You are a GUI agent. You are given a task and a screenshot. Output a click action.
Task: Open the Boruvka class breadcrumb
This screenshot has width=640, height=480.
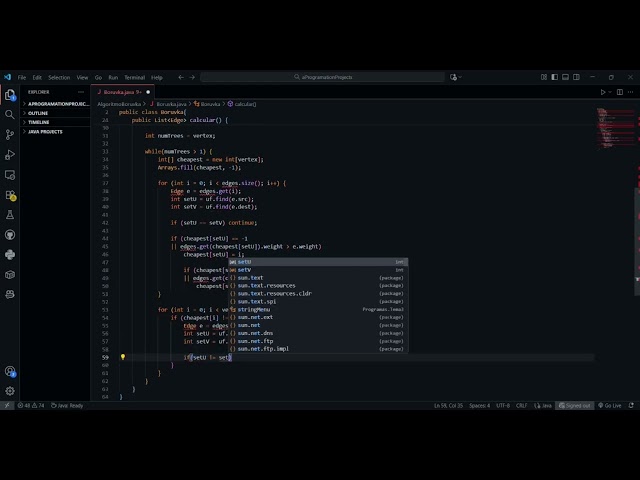coord(207,104)
